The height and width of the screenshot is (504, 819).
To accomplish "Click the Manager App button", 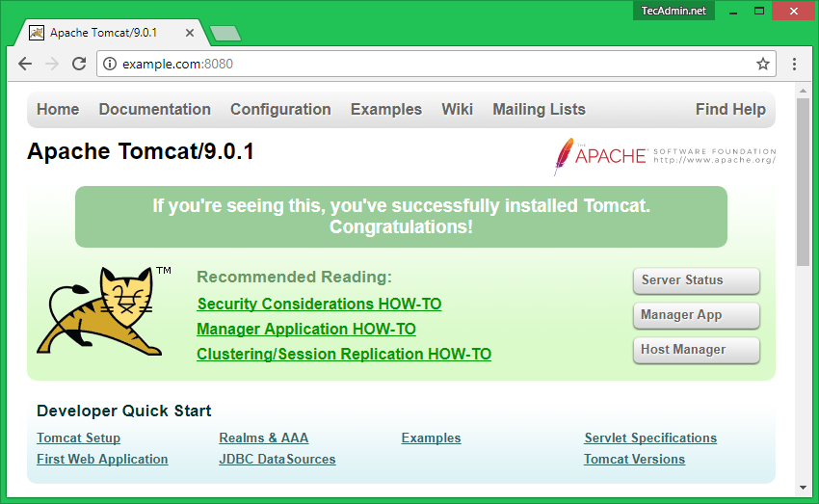I will pyautogui.click(x=697, y=315).
